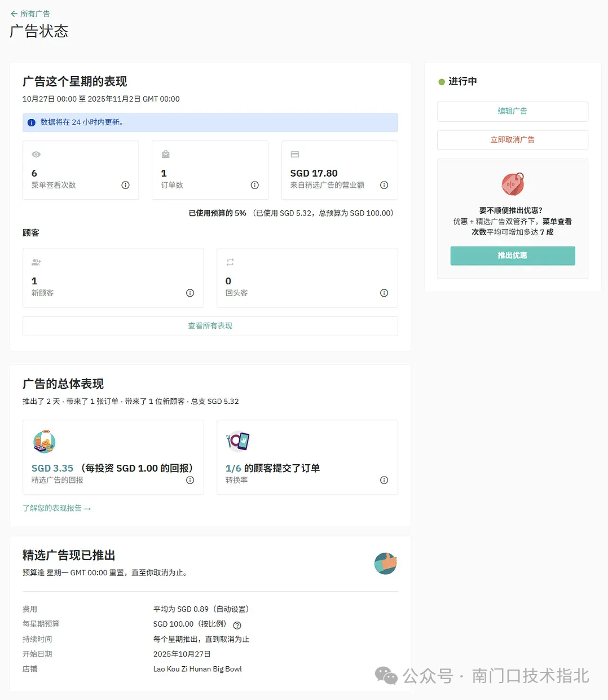Viewport: 608px width, 700px height.
Task: Click the red discount tag icon
Action: click(513, 184)
